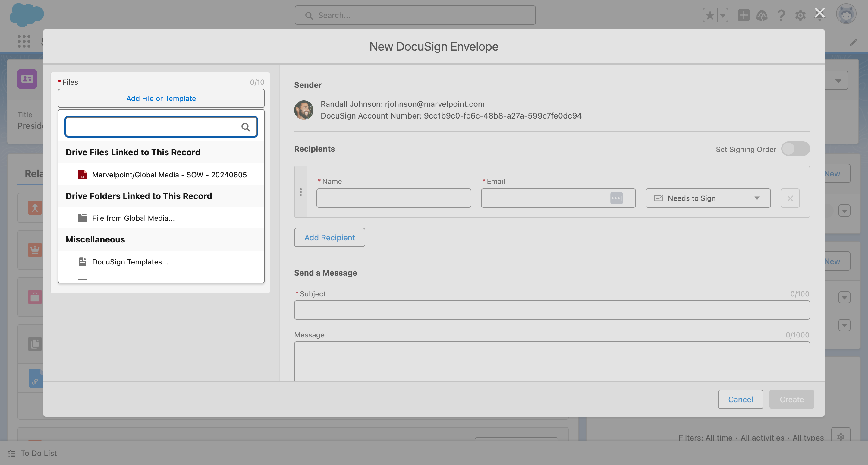Choose the DocuSign Templates... option
The height and width of the screenshot is (465, 868).
pyautogui.click(x=130, y=262)
